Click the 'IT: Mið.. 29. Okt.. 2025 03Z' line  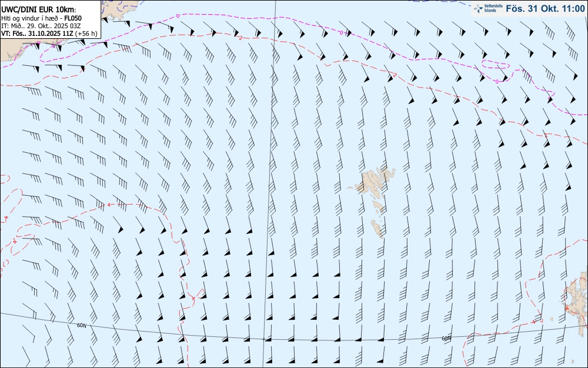[41, 26]
